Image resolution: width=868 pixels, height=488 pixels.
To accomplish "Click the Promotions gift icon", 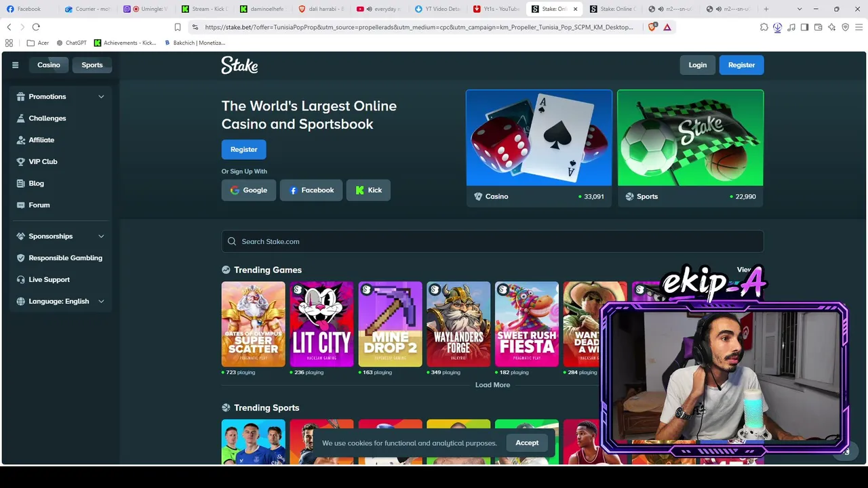I will [x=20, y=96].
